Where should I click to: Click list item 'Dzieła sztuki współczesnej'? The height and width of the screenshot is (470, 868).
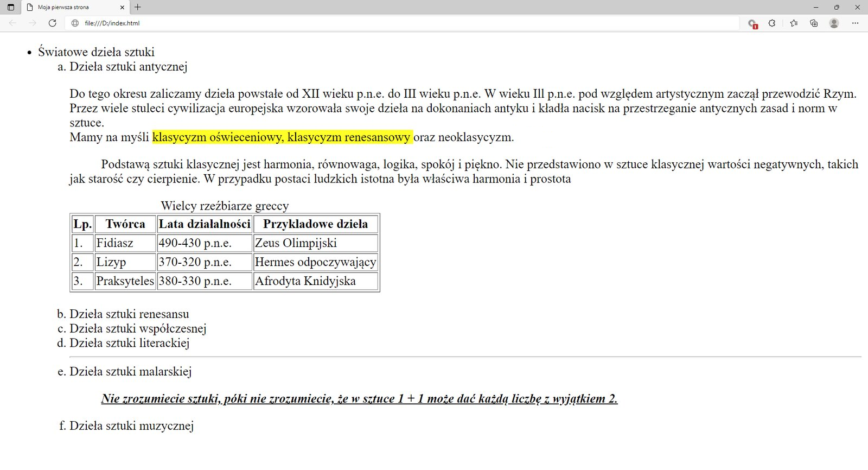click(x=138, y=328)
